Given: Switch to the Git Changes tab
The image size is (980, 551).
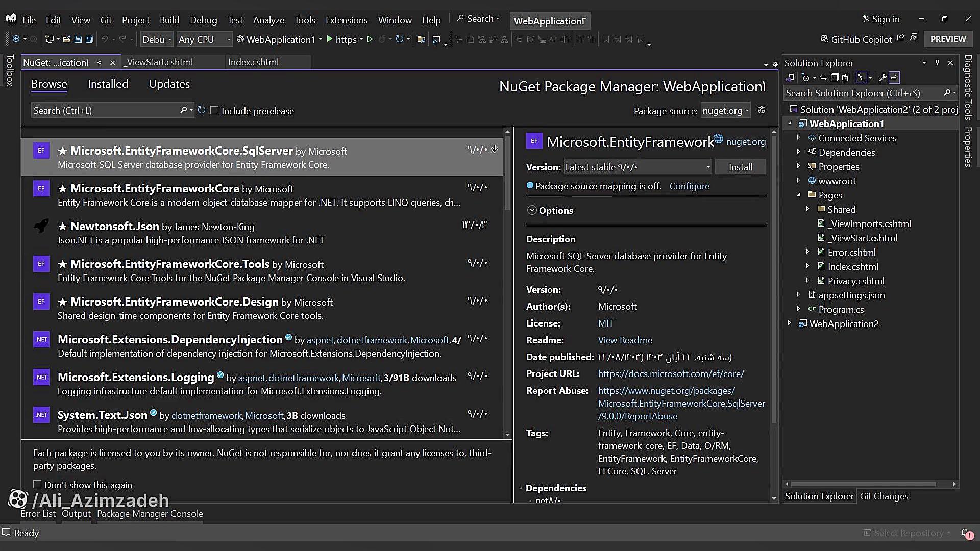Looking at the screenshot, I should pos(884,496).
